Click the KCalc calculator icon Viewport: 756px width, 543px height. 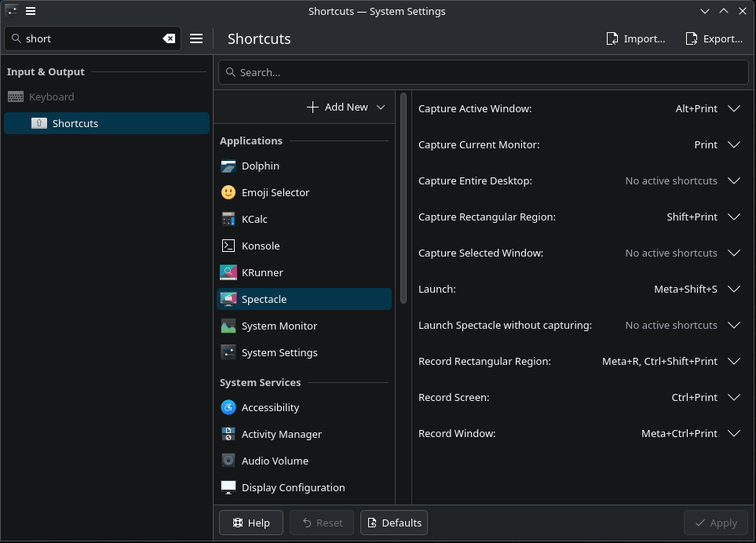[228, 219]
